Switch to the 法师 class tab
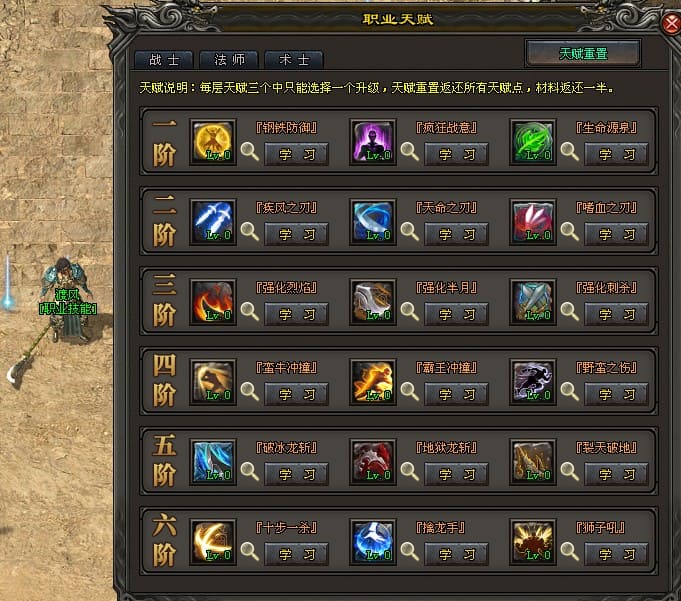 coord(229,60)
